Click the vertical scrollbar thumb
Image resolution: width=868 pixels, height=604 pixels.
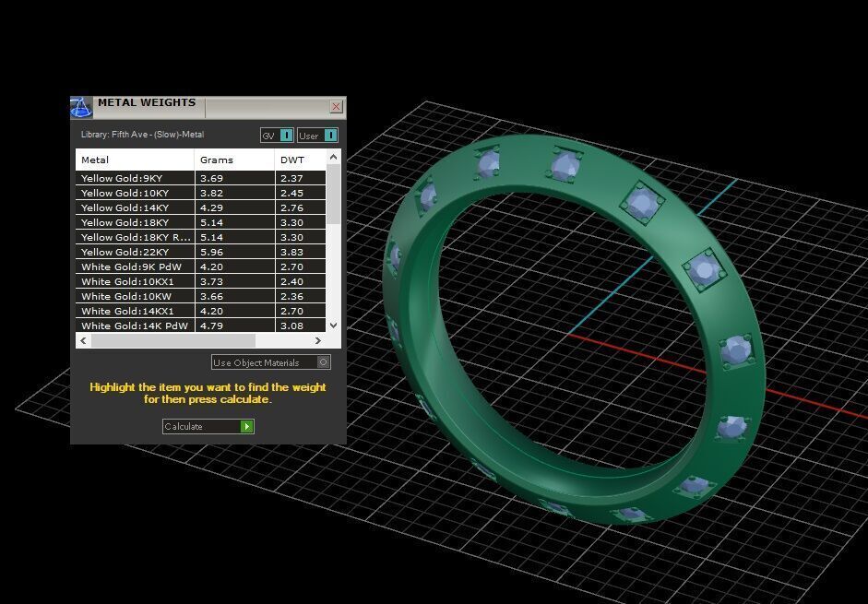pos(333,194)
